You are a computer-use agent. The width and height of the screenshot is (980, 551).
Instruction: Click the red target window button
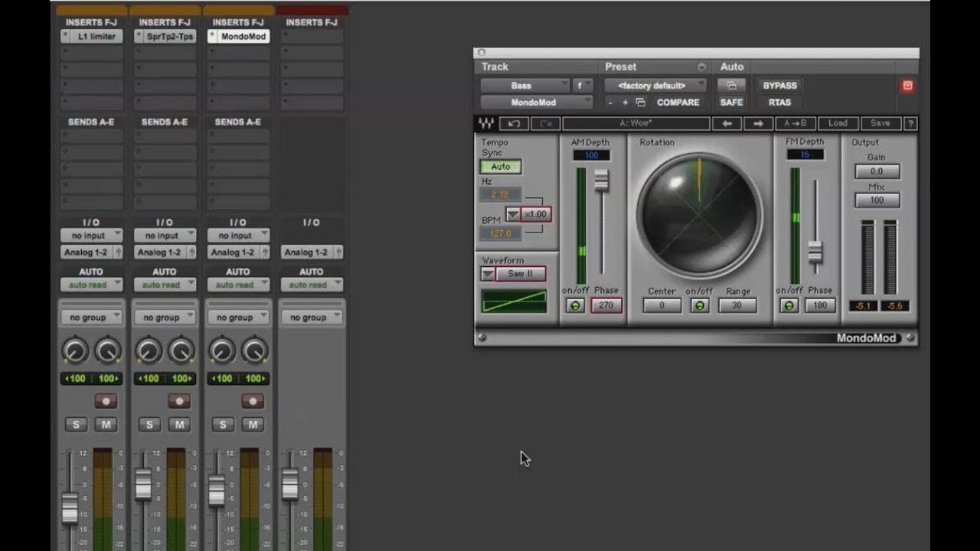point(907,86)
